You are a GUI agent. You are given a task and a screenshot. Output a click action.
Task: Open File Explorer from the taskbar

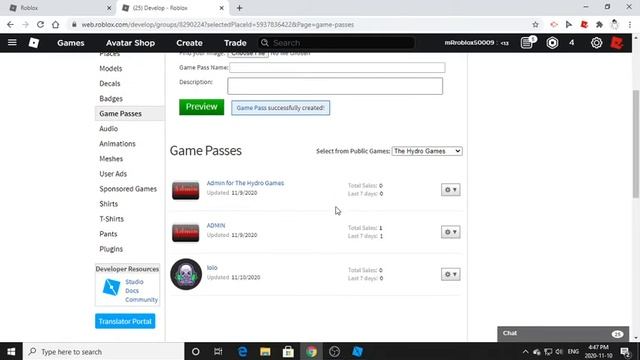click(265, 351)
